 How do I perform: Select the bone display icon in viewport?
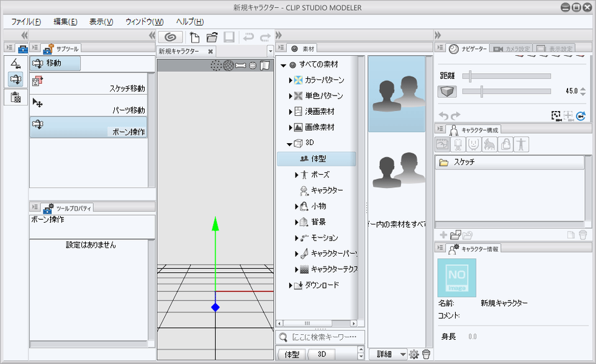240,66
